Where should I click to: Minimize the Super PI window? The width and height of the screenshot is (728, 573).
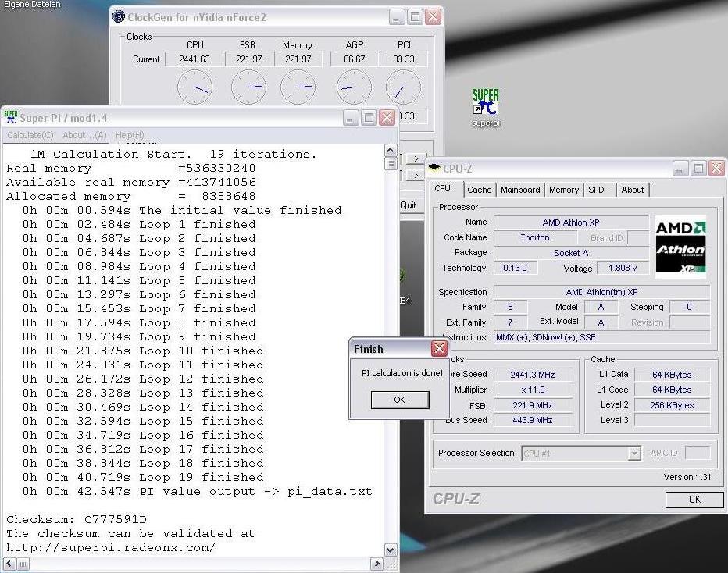click(x=351, y=118)
